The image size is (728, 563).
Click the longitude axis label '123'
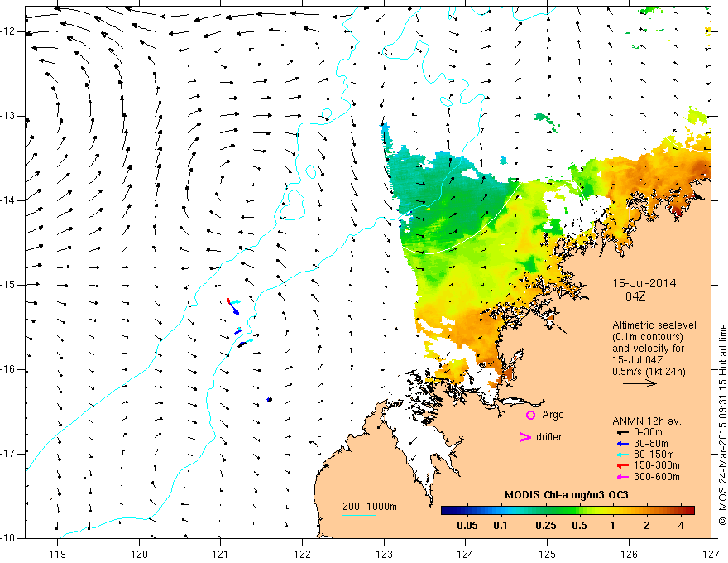384,554
